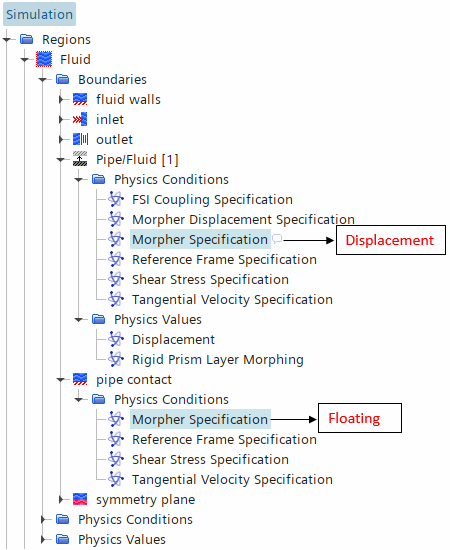Expand the symmetry plane node
Image resolution: width=450 pixels, height=550 pixels.
point(61,499)
